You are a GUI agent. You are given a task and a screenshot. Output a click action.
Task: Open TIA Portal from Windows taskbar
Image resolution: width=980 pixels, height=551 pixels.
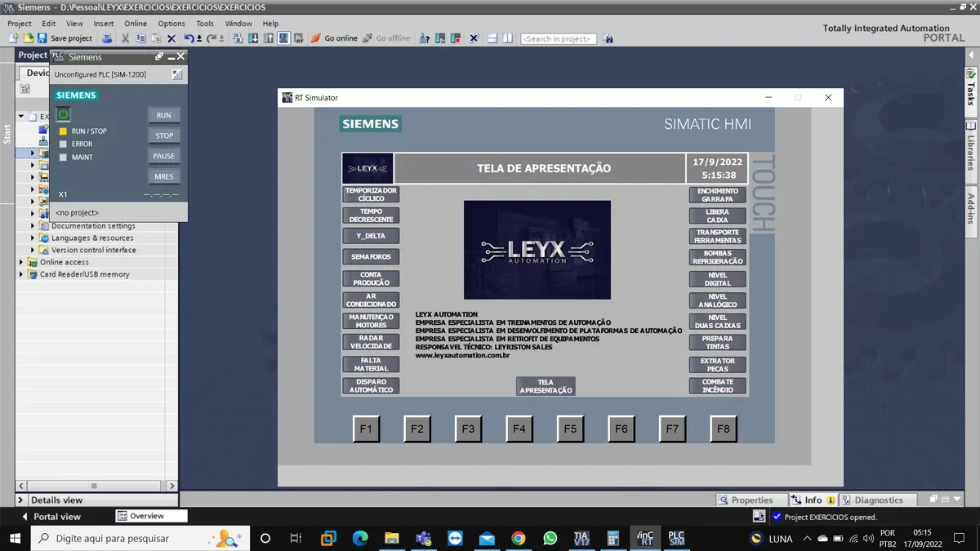point(581,538)
